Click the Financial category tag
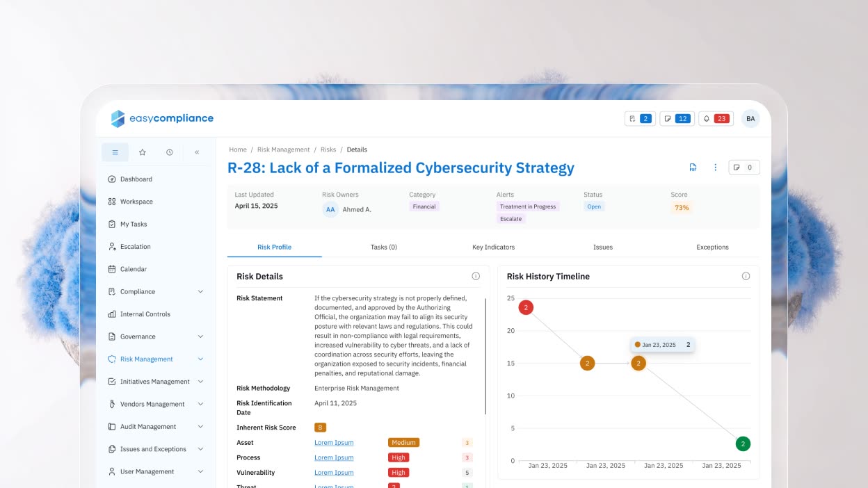Viewport: 868px width, 488px height. pyautogui.click(x=424, y=206)
